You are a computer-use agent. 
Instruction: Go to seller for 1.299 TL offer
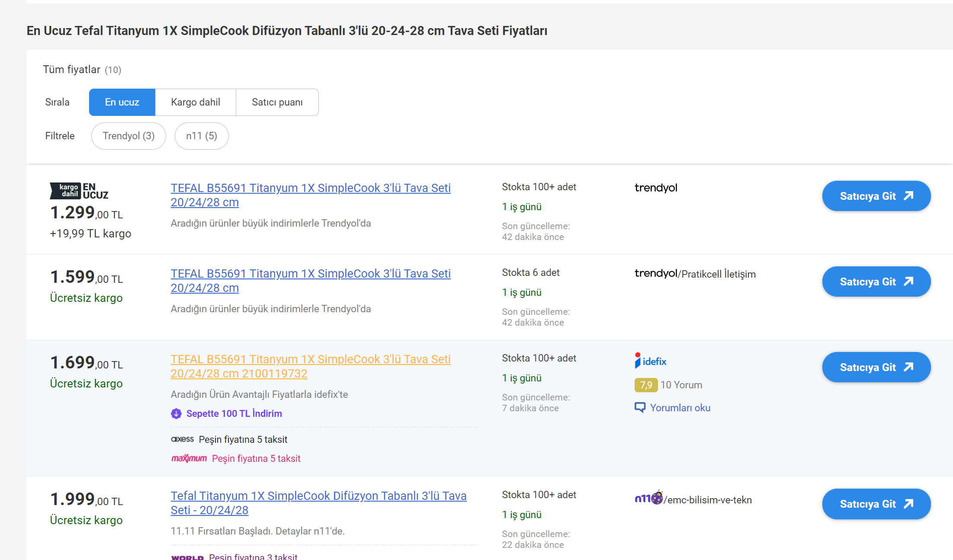[x=876, y=196]
